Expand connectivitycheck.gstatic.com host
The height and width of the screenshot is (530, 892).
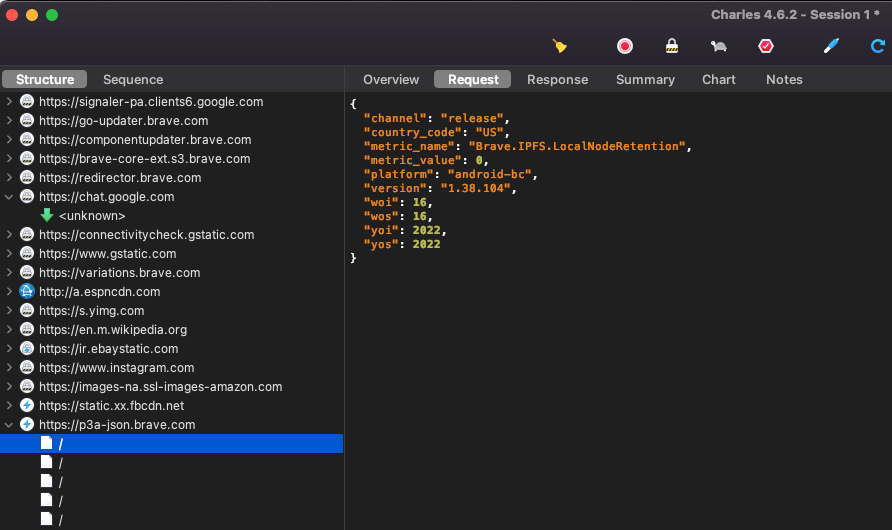9,234
